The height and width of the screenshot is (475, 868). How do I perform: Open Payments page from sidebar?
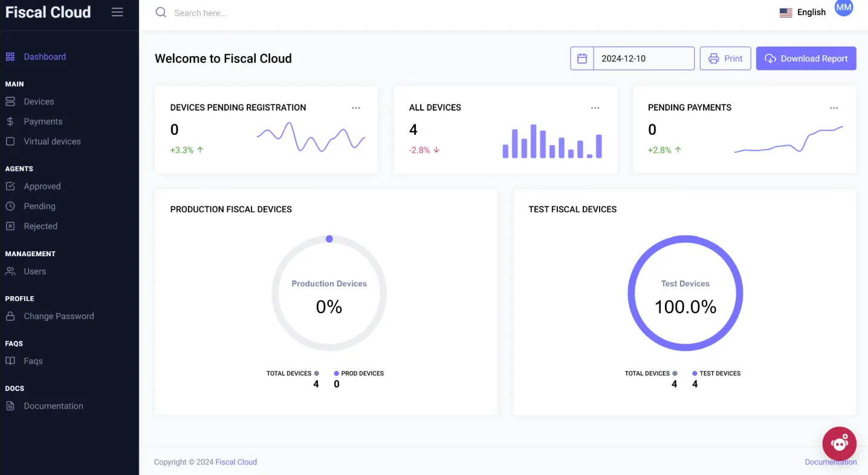click(43, 121)
